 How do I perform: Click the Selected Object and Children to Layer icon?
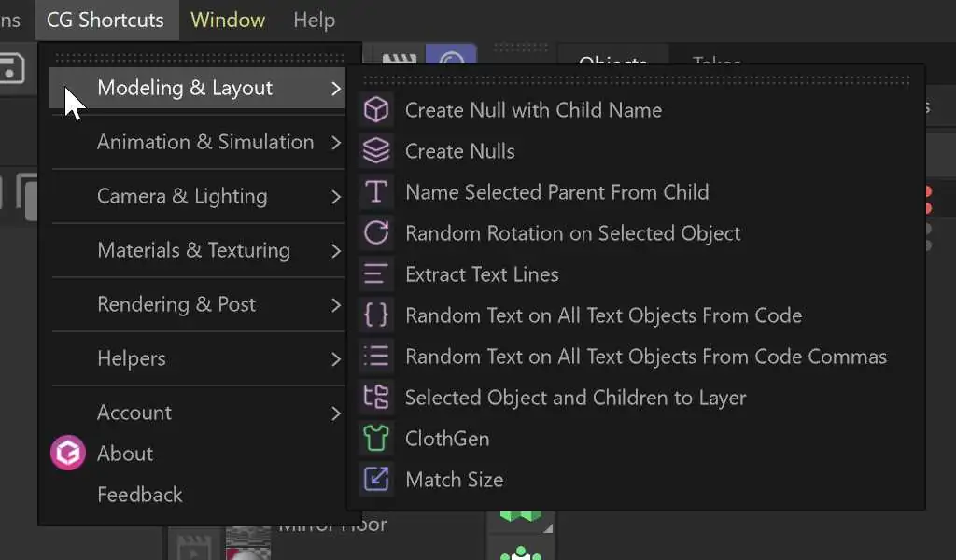(376, 398)
